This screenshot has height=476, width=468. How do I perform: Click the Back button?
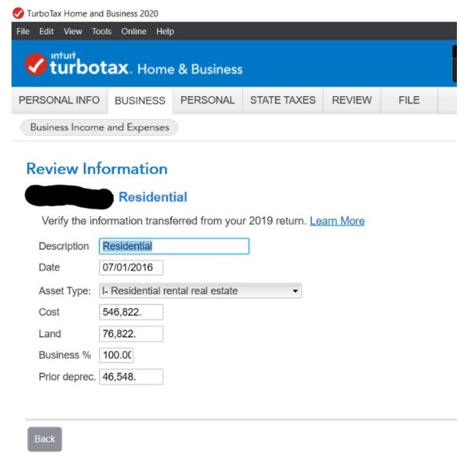(45, 439)
